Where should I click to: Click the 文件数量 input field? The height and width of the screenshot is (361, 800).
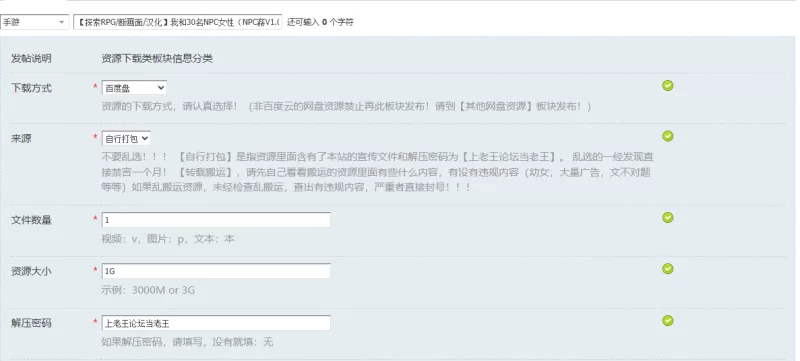point(216,220)
